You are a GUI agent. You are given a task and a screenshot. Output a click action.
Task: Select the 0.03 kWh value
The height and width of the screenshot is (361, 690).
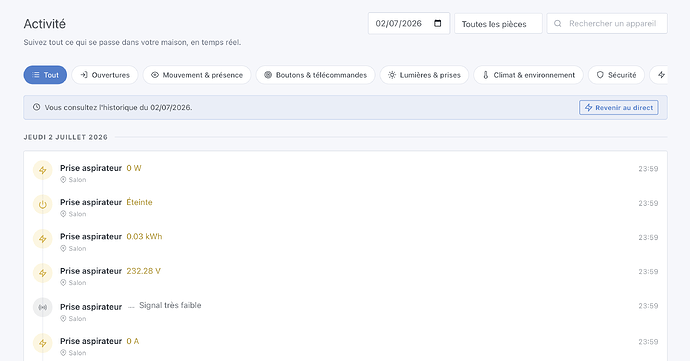144,236
